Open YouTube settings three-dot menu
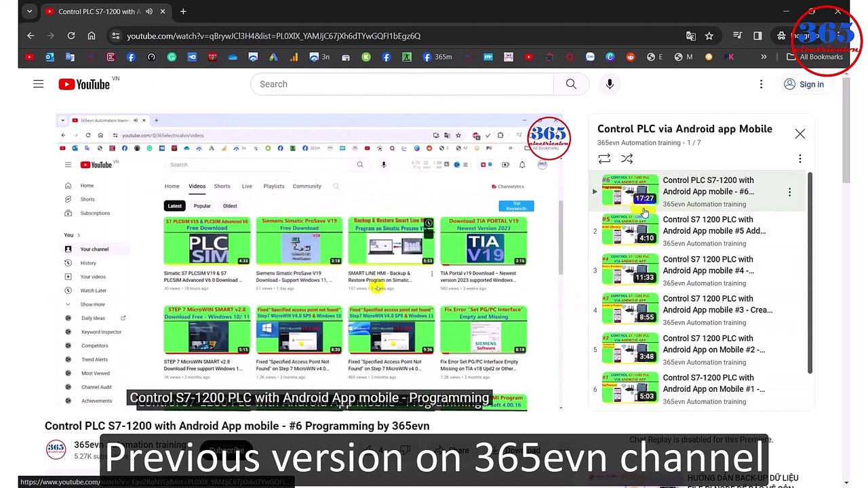Screen dimensions: 868x488 [761, 84]
